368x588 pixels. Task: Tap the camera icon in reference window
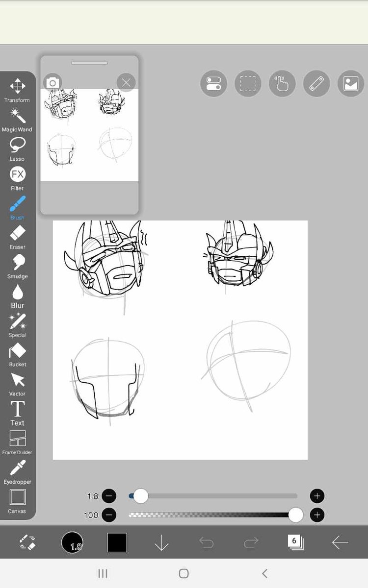[x=52, y=82]
